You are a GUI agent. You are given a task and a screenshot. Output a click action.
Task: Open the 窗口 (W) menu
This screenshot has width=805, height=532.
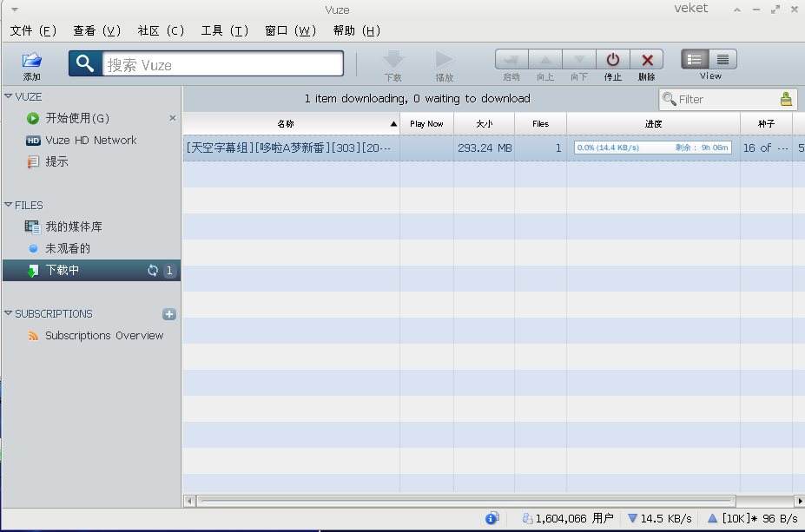point(290,30)
